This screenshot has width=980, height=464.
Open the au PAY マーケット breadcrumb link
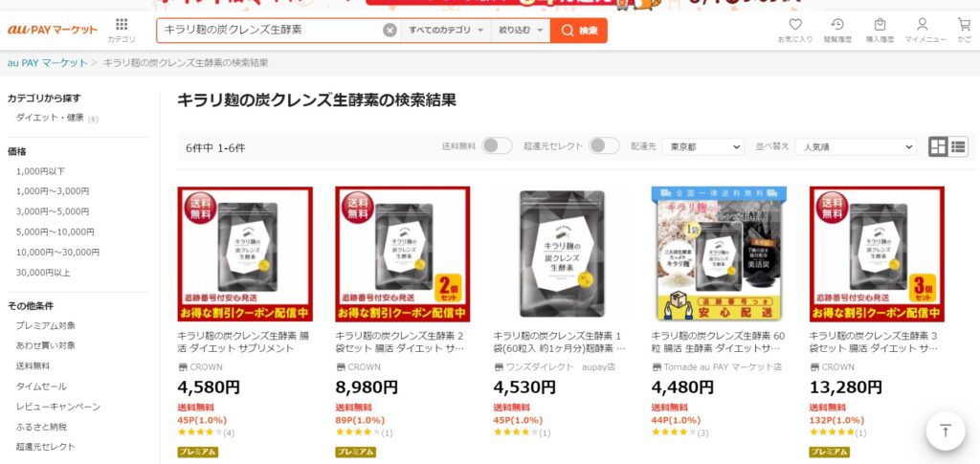pos(48,63)
